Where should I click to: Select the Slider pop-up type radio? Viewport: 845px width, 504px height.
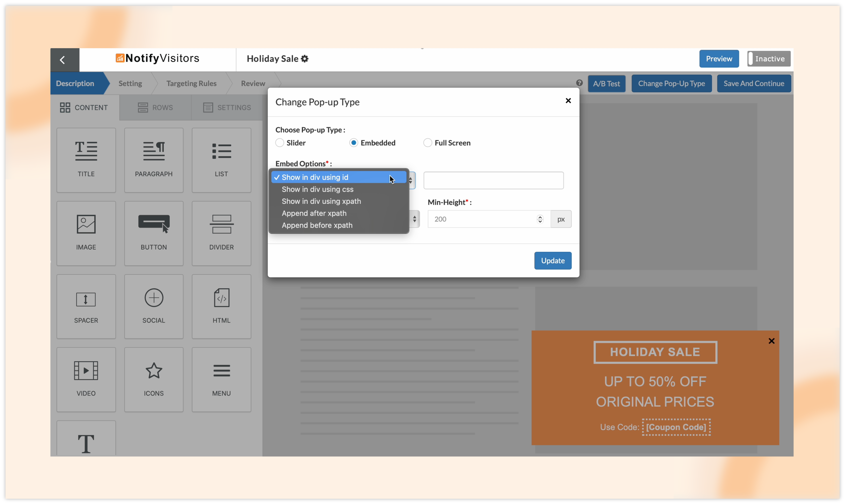[x=280, y=143]
